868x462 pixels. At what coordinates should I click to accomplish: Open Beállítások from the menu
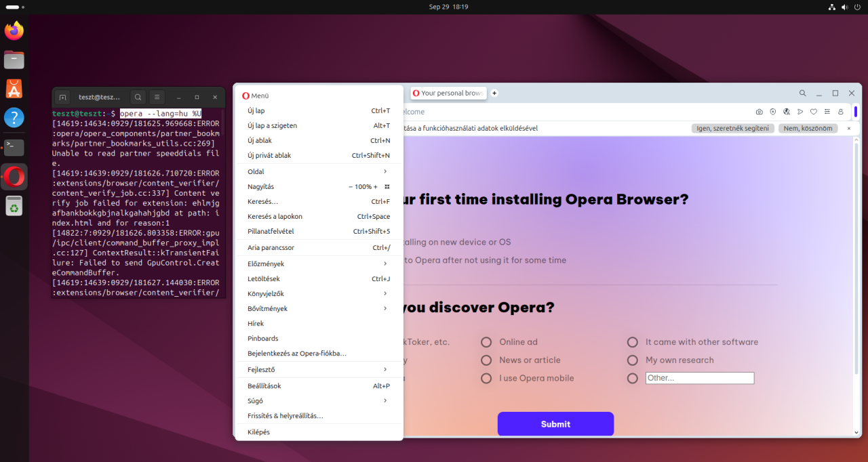pos(264,386)
